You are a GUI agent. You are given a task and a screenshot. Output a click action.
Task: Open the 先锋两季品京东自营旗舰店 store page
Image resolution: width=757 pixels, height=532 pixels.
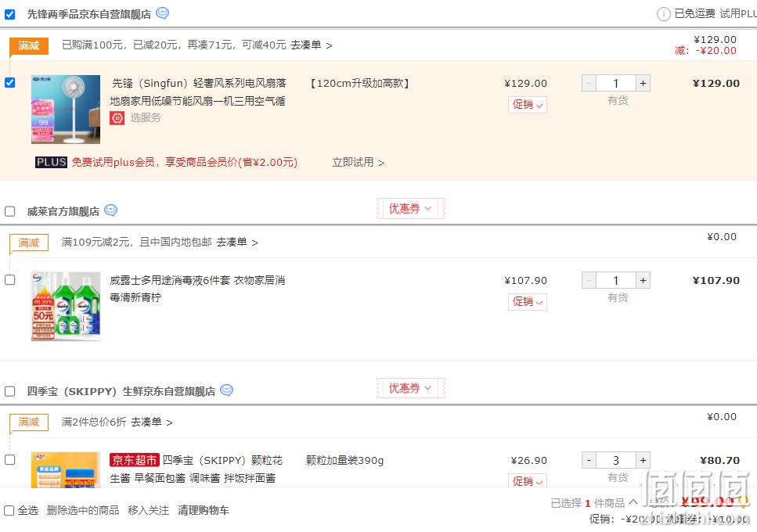(x=88, y=14)
